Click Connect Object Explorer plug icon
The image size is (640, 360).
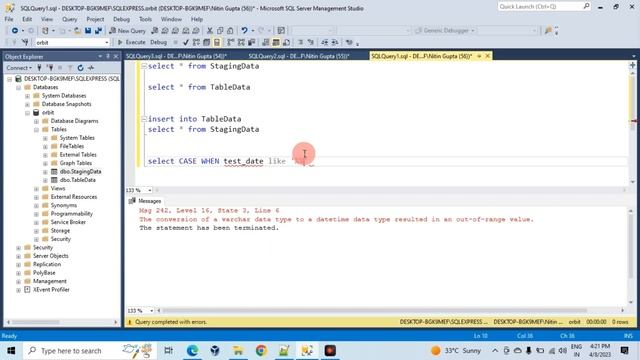(x=40, y=68)
